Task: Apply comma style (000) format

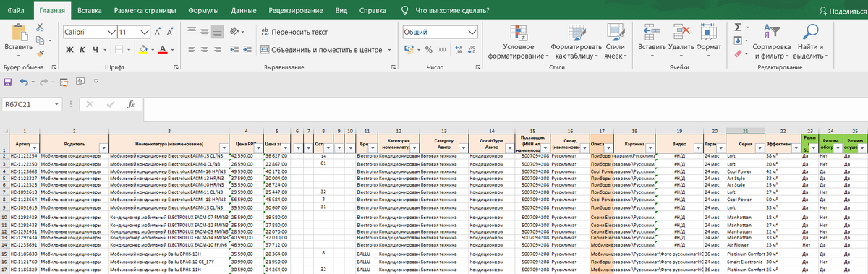Action: tap(441, 49)
